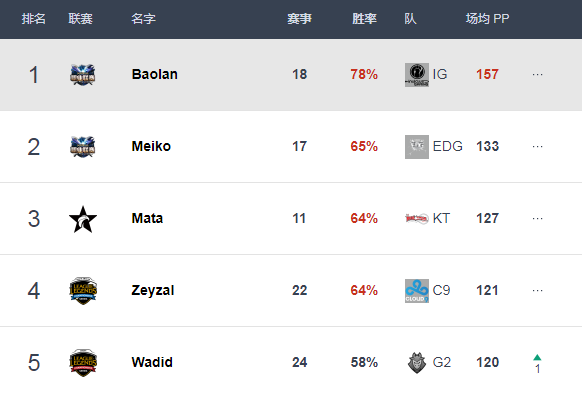Open Wadid player name link
This screenshot has width=582, height=398.
coord(152,362)
